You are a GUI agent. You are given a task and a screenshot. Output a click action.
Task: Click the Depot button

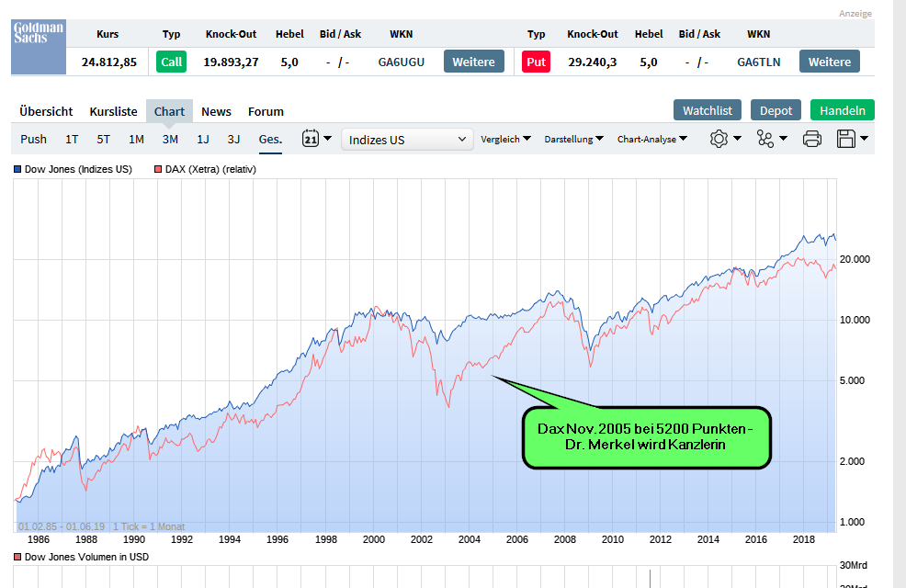click(776, 110)
